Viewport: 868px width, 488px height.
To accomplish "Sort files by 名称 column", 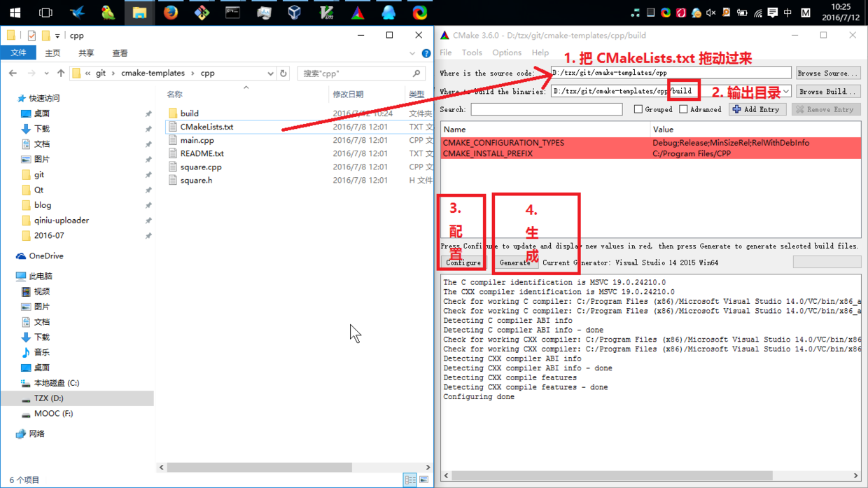I will [x=174, y=95].
